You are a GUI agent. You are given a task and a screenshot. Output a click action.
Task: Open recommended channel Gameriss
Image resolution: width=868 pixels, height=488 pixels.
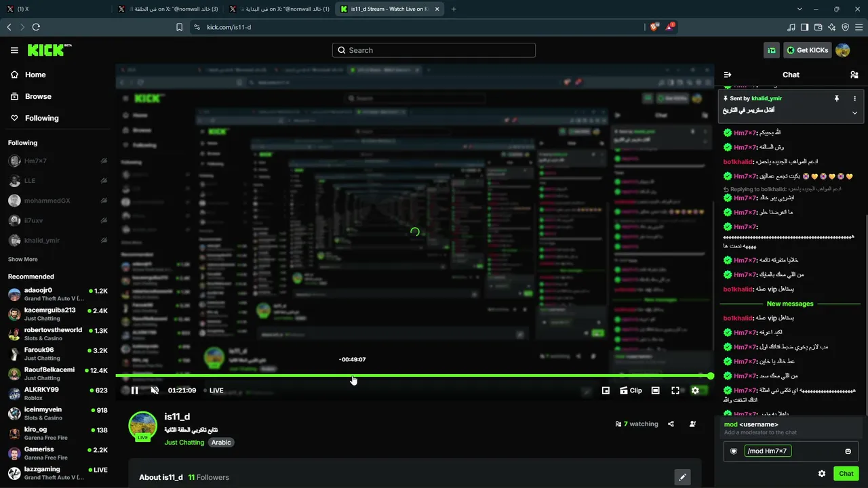[x=57, y=453]
